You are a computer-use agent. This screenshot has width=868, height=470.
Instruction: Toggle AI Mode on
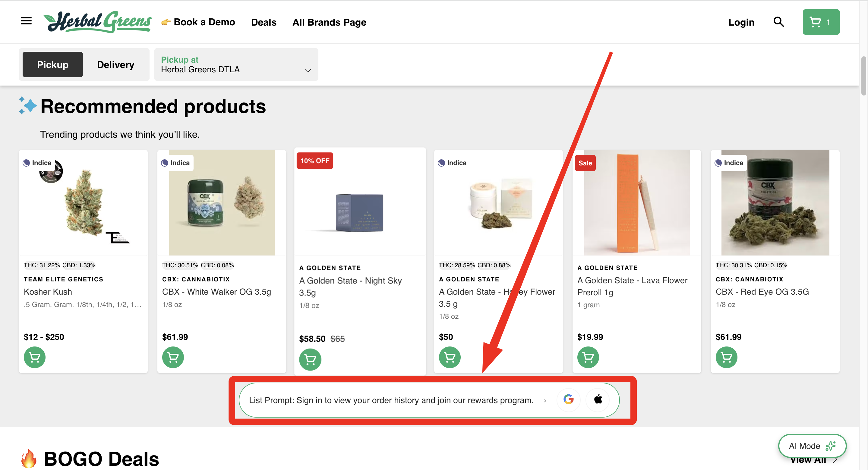click(x=812, y=446)
